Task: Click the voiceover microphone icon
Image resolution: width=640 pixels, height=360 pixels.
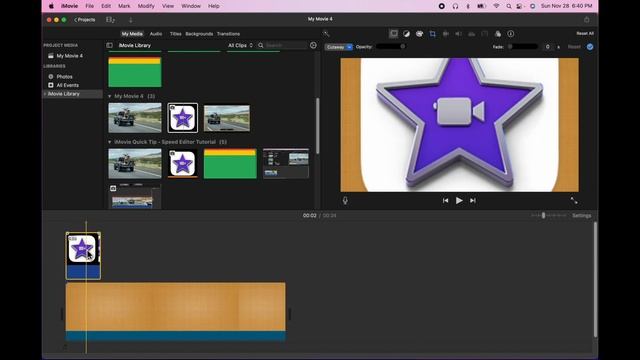Action: 345,200
